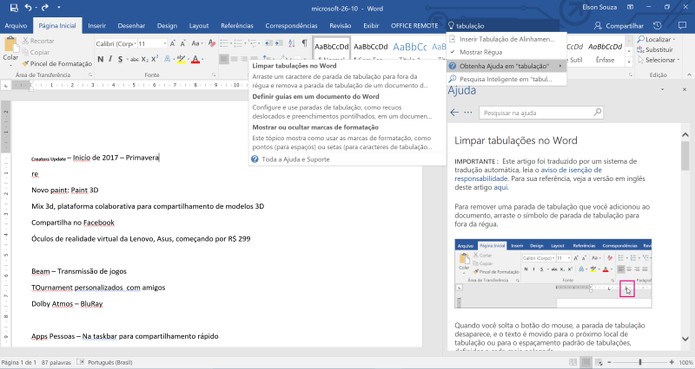Viewport: 695px width, 369px height.
Task: Adjust the zoom slider handle in status bar
Action: (640, 362)
